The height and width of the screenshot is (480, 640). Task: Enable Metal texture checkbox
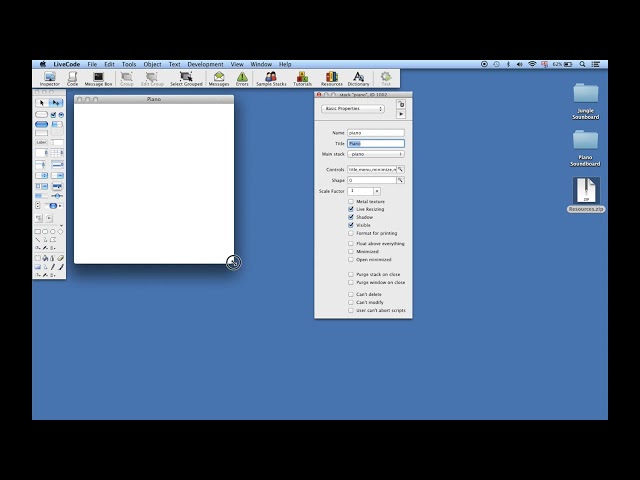[x=351, y=201]
